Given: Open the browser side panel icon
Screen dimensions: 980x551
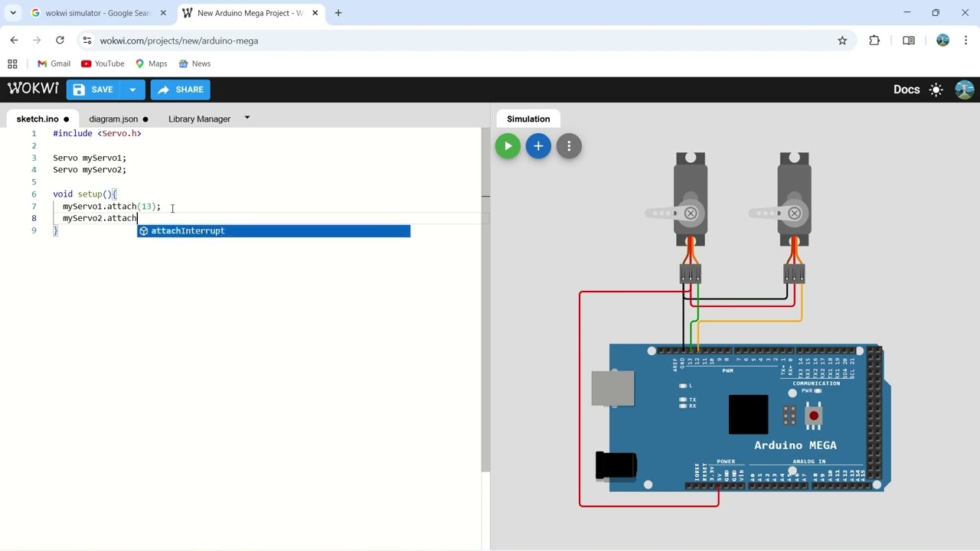Looking at the screenshot, I should (909, 41).
